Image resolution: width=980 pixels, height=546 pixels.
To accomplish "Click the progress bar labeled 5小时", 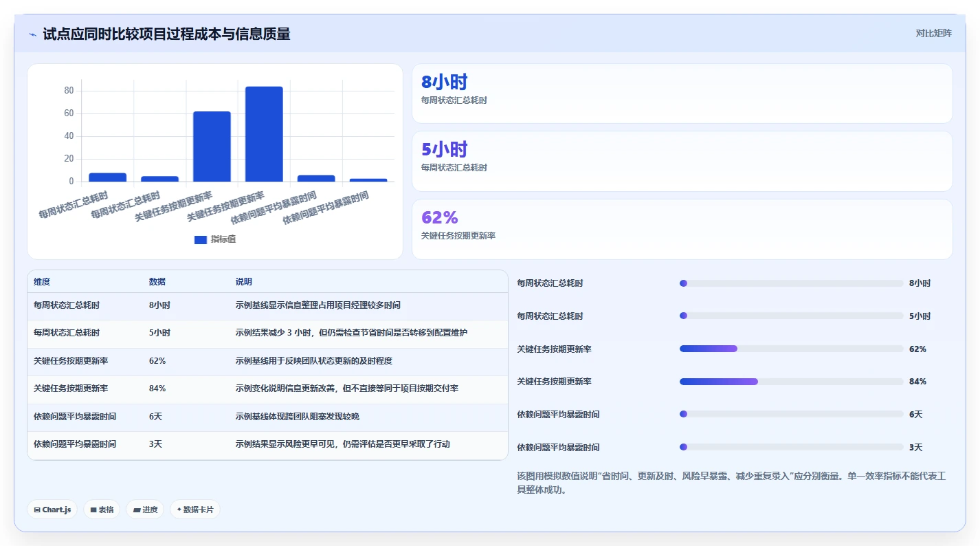I will click(791, 316).
